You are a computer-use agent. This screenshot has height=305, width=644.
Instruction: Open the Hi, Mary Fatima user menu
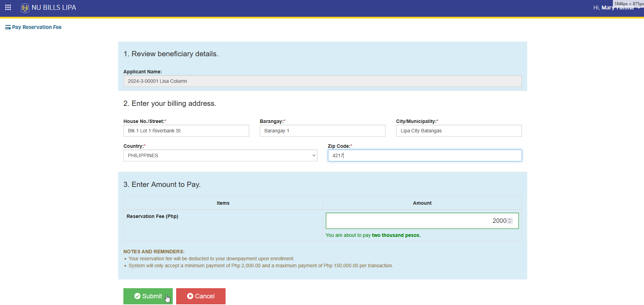(x=617, y=8)
